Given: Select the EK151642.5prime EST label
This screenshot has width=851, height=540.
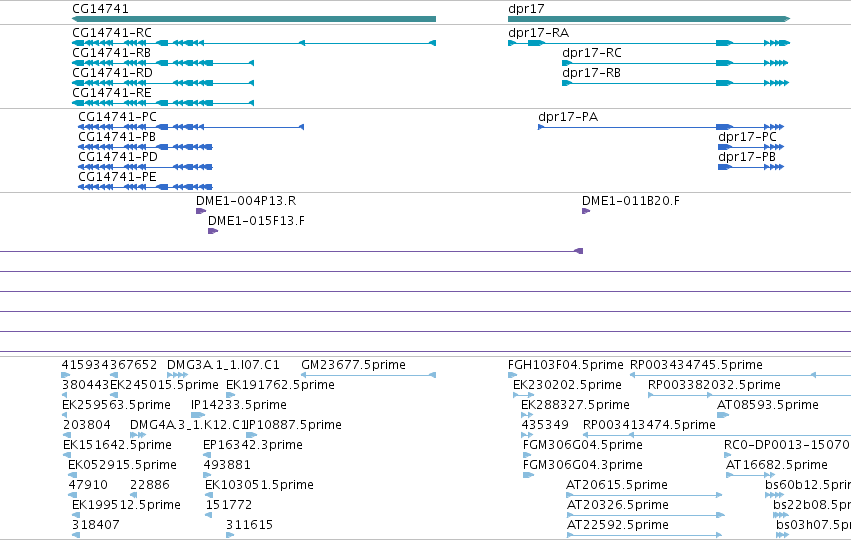Looking at the screenshot, I should click(117, 445).
